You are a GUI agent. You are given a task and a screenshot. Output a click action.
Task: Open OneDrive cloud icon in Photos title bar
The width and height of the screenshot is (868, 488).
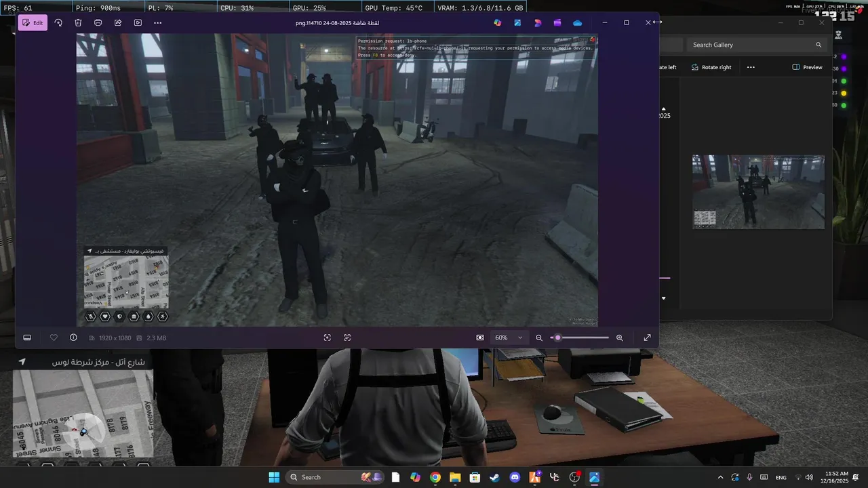tap(577, 22)
